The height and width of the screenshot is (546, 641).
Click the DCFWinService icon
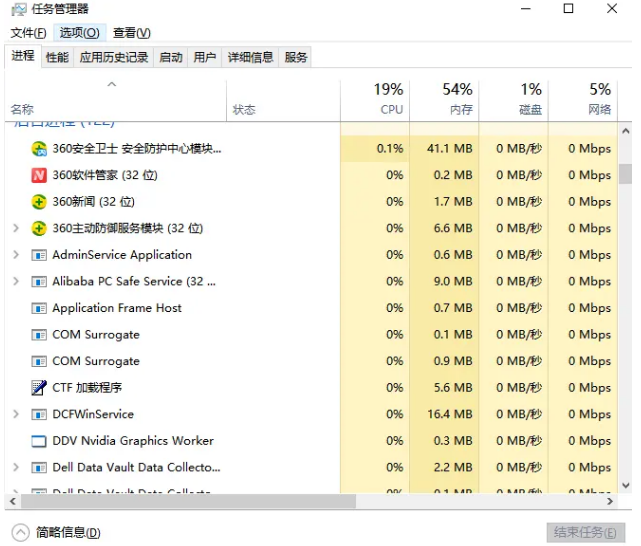(39, 415)
